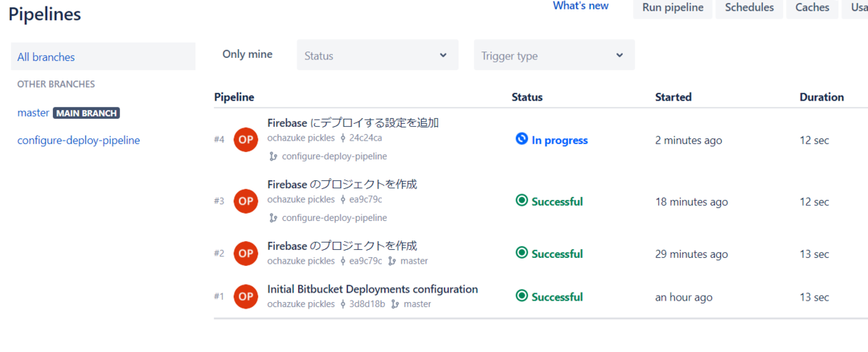Image resolution: width=868 pixels, height=352 pixels.
Task: Click the Pipeline column header
Action: click(234, 97)
